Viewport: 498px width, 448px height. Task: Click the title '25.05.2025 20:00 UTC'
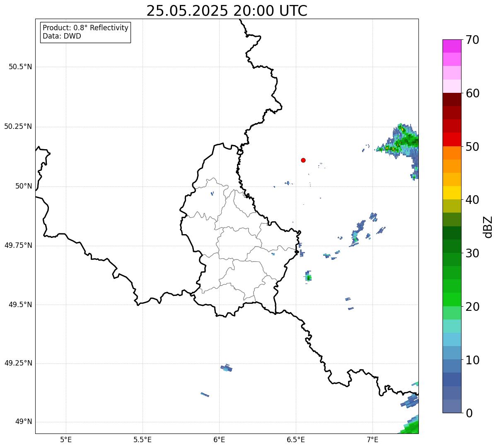(x=227, y=11)
